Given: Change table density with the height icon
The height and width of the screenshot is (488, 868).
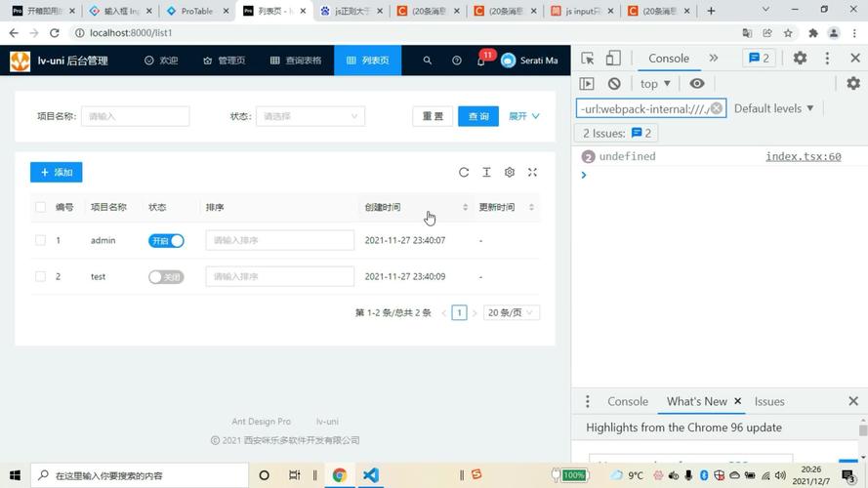Looking at the screenshot, I should click(x=486, y=172).
